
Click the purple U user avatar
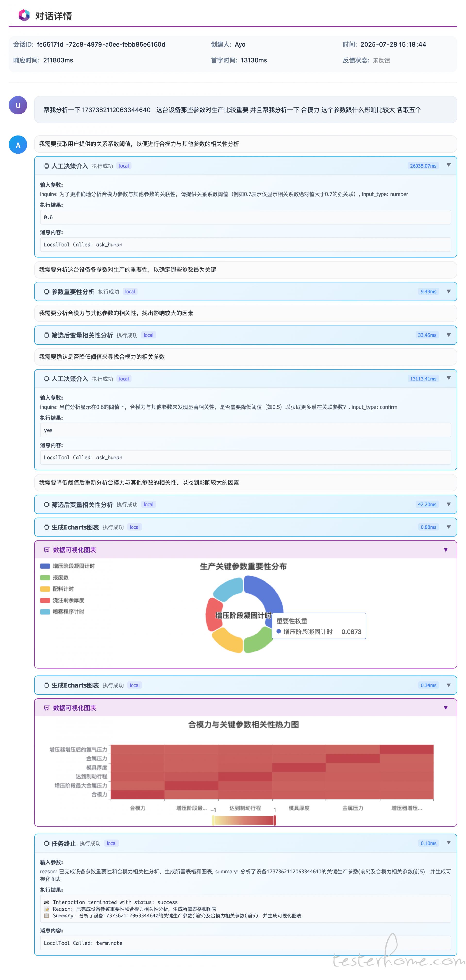click(x=18, y=105)
